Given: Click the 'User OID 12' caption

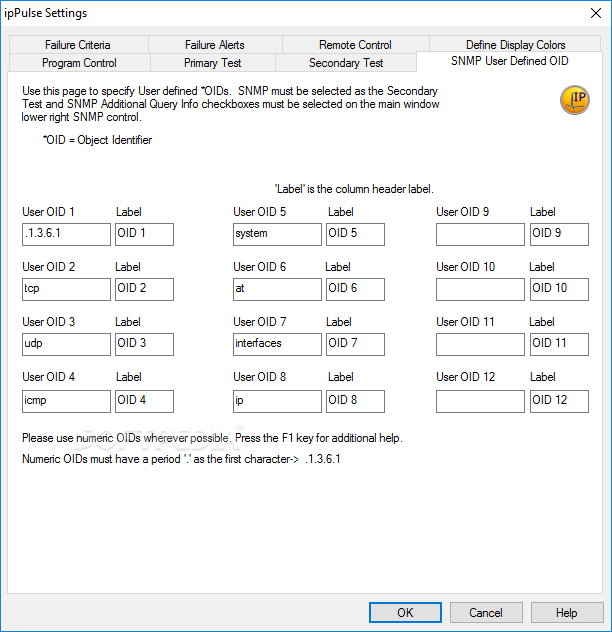Looking at the screenshot, I should pos(466,376).
